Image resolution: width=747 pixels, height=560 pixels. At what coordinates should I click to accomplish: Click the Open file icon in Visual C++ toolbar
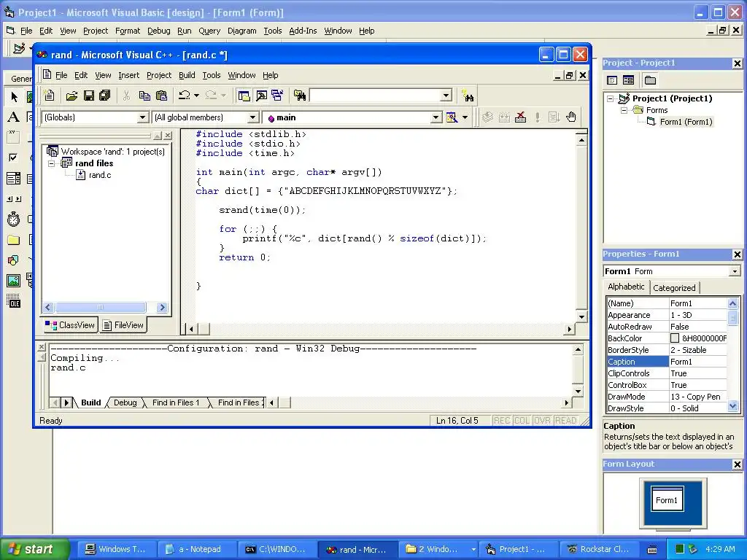pyautogui.click(x=71, y=96)
